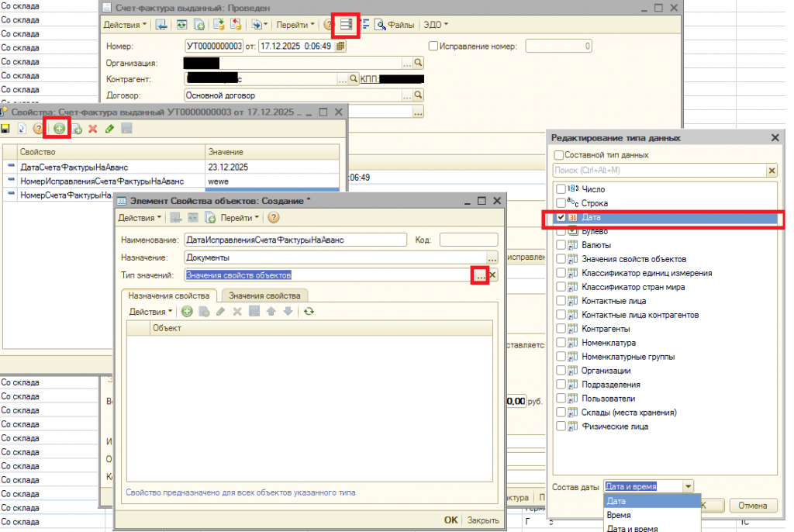
Task: Move row down with arrow icon in element window
Action: pos(288,312)
